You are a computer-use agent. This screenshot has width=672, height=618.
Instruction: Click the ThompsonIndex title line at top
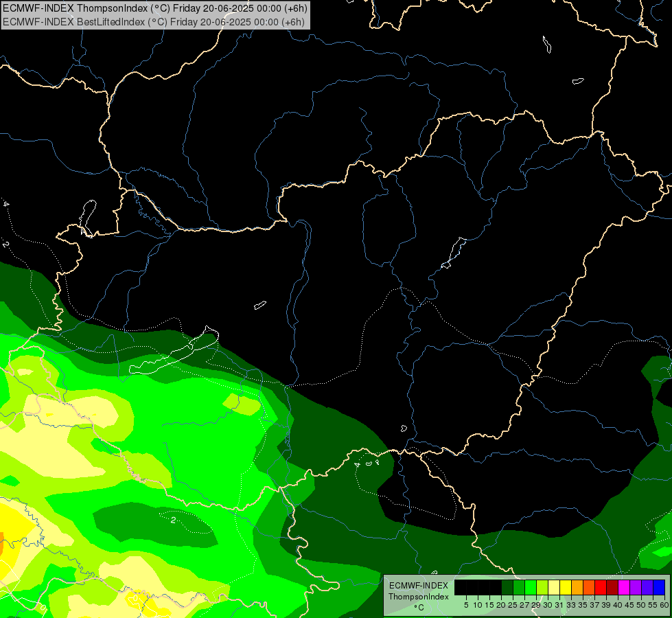(x=154, y=8)
